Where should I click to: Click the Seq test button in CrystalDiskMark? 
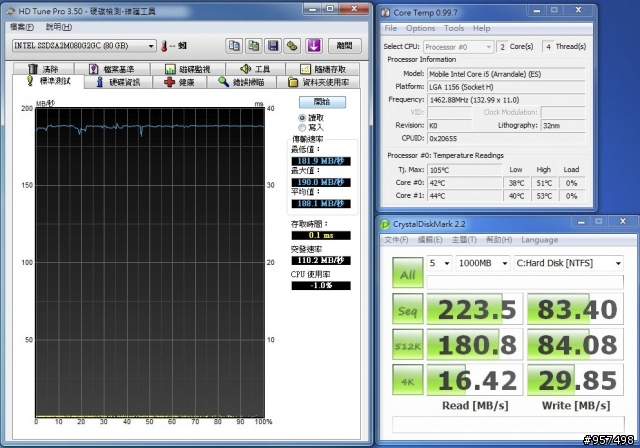[x=407, y=309]
